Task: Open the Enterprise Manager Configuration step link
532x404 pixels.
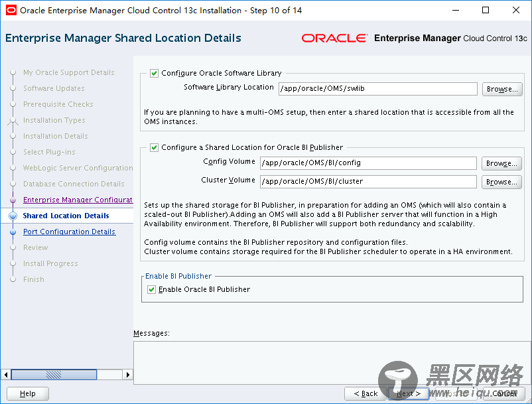Action: point(78,200)
